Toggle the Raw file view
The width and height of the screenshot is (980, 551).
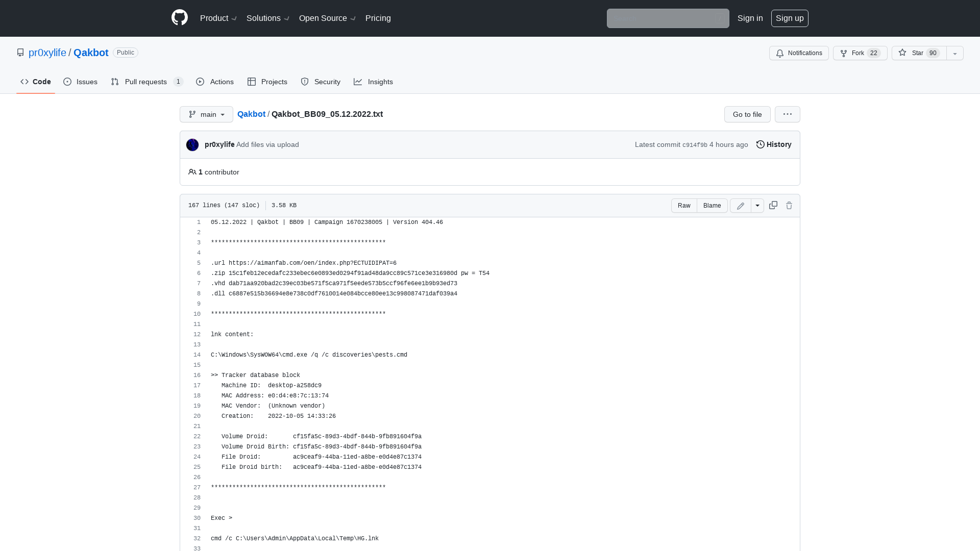coord(684,205)
